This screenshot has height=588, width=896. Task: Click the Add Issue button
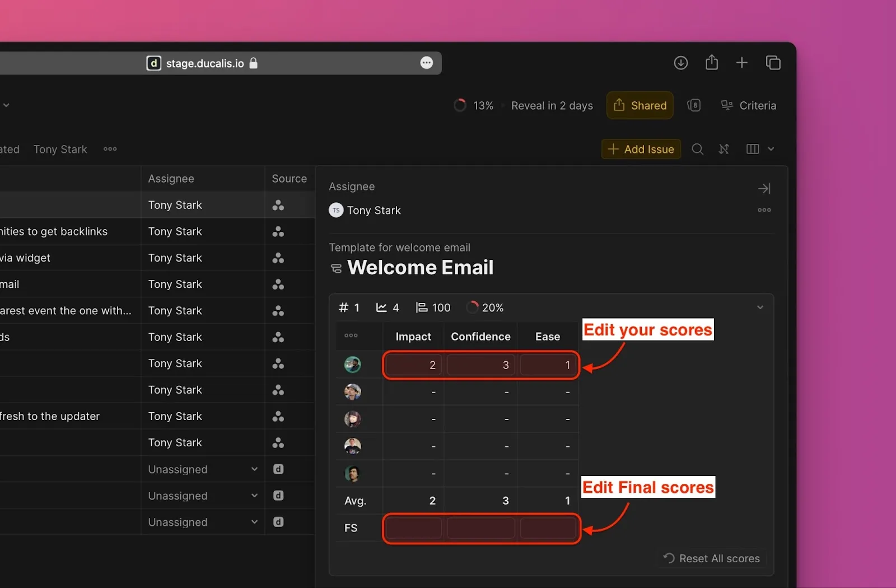click(641, 149)
